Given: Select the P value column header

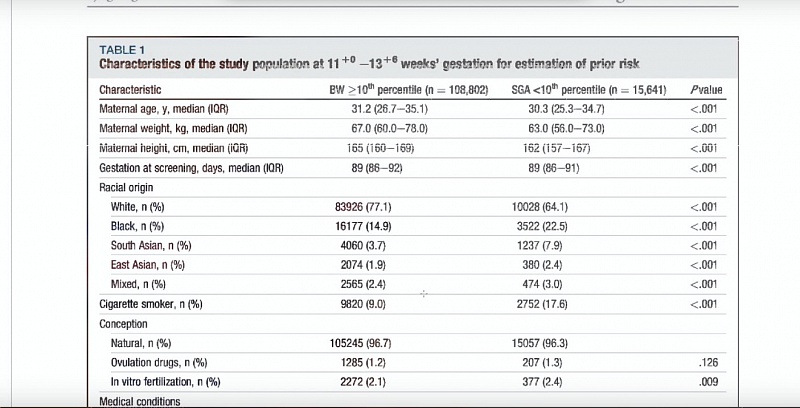Looking at the screenshot, I should tap(707, 90).
